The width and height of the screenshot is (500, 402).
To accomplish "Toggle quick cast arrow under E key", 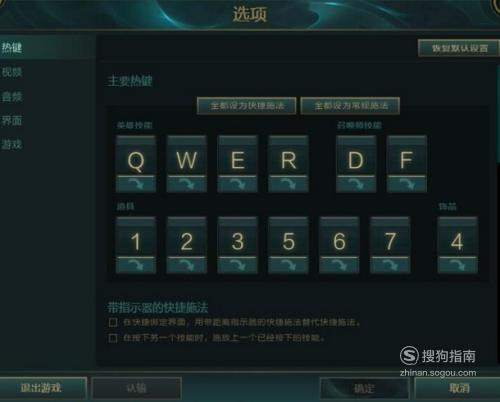I will point(237,184).
